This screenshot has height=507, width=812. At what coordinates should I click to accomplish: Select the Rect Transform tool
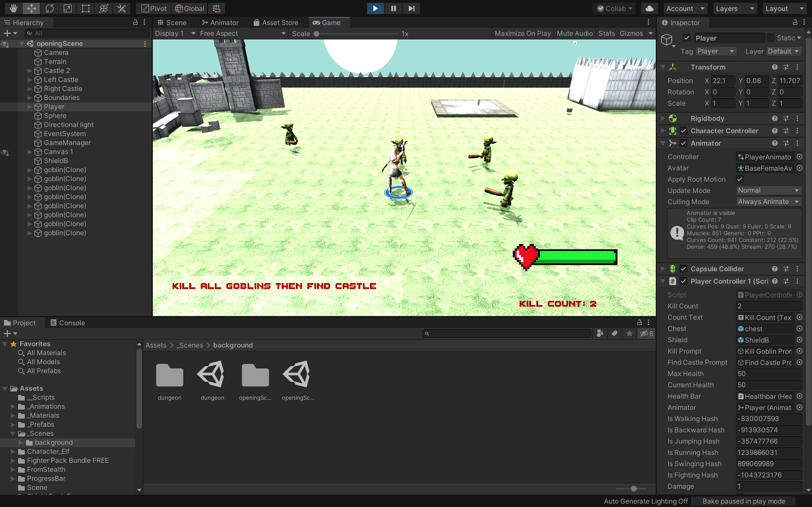pos(85,8)
